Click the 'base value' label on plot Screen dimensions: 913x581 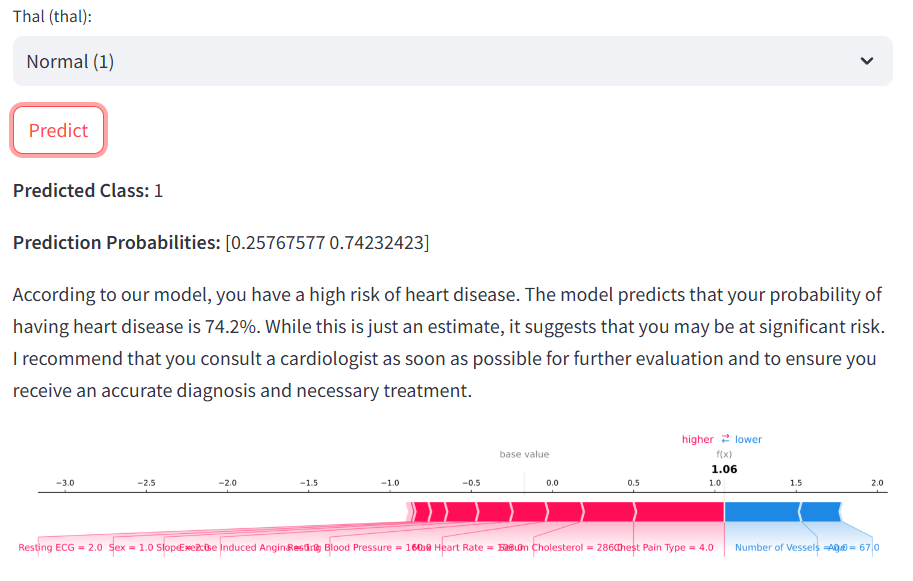524,454
